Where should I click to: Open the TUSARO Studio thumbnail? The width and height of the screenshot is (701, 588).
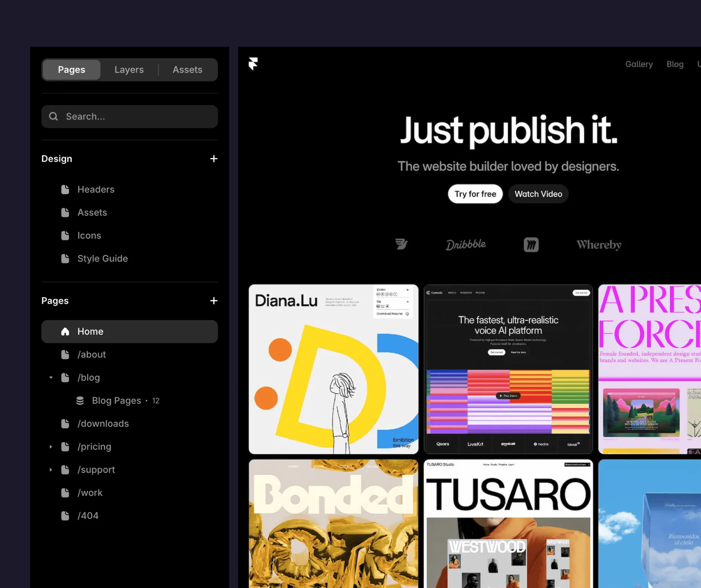pos(508,524)
